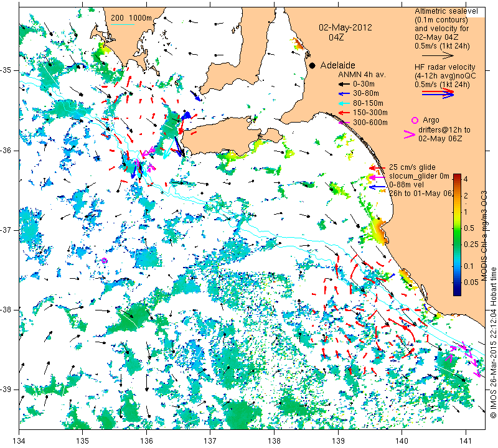Click the dark red end of the chlorophyll colour bar
This screenshot has width=498, height=448.
click(457, 177)
